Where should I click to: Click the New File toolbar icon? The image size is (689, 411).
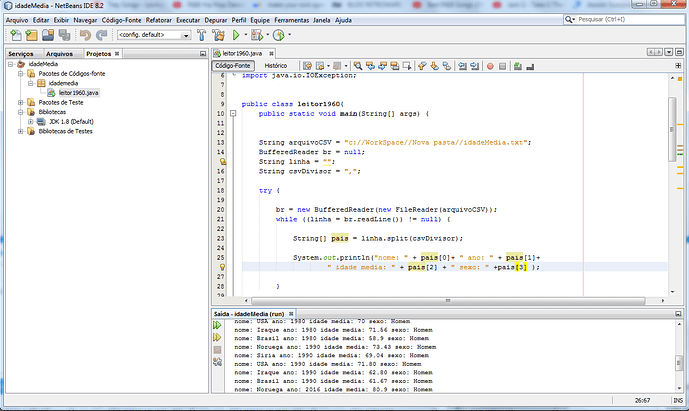point(16,35)
